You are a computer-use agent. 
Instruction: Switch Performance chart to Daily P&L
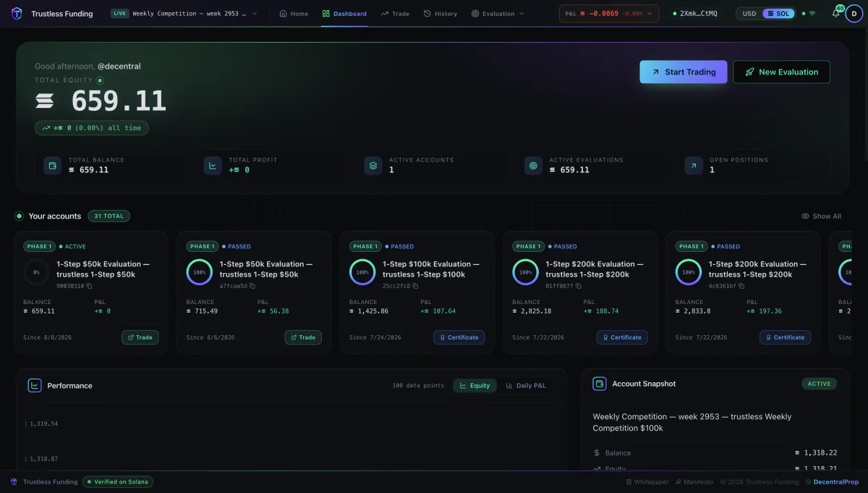(526, 385)
